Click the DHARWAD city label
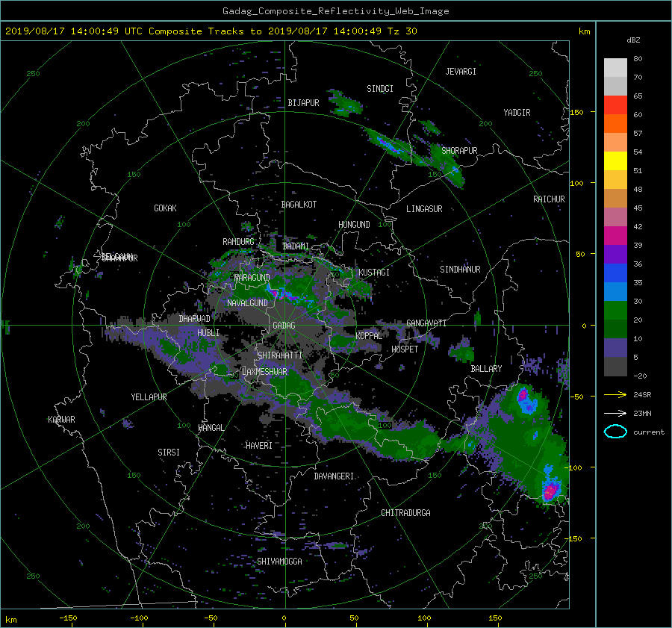The height and width of the screenshot is (628, 672). tap(195, 319)
